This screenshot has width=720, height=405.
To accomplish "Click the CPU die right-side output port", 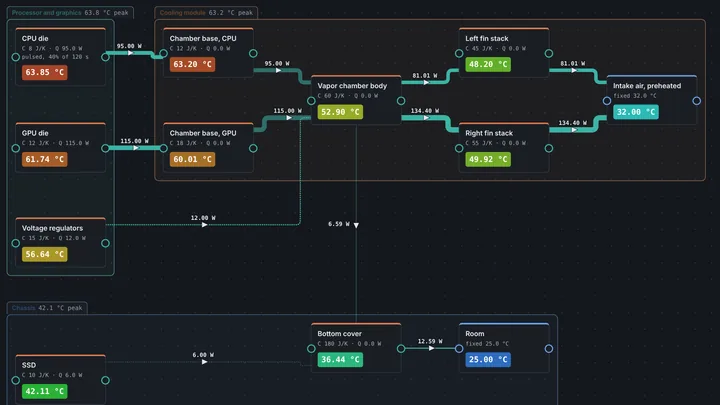I will point(105,57).
